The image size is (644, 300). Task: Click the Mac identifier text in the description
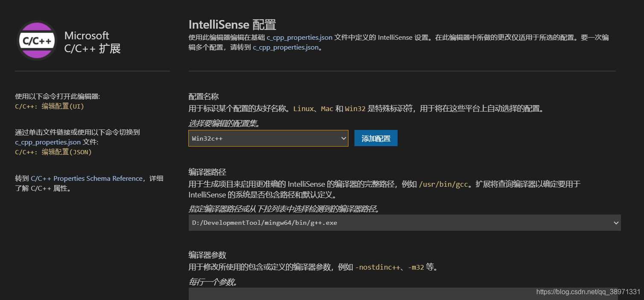(x=327, y=109)
